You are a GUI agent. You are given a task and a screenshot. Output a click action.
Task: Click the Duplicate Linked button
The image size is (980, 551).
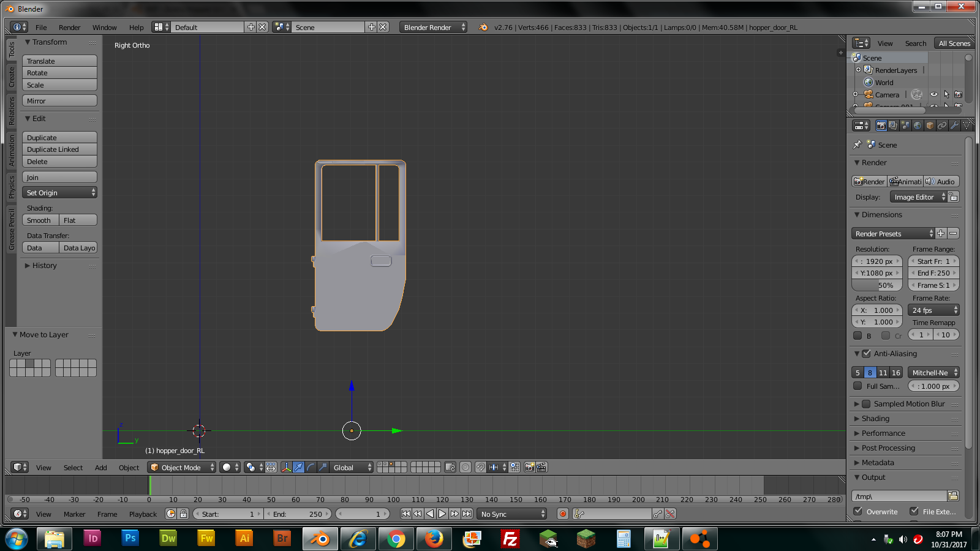[59, 149]
